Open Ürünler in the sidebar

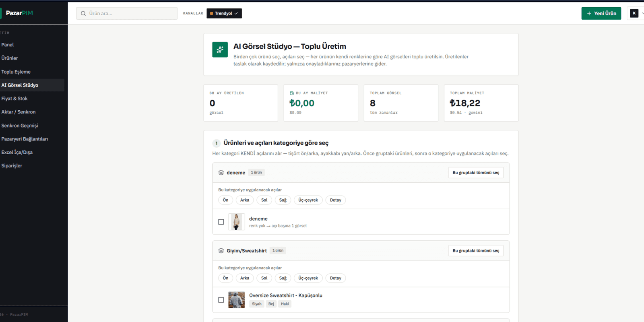[10, 58]
